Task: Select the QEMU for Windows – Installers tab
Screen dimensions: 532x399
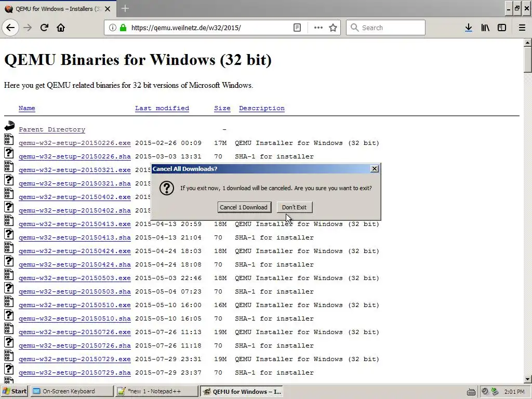Action: click(58, 9)
